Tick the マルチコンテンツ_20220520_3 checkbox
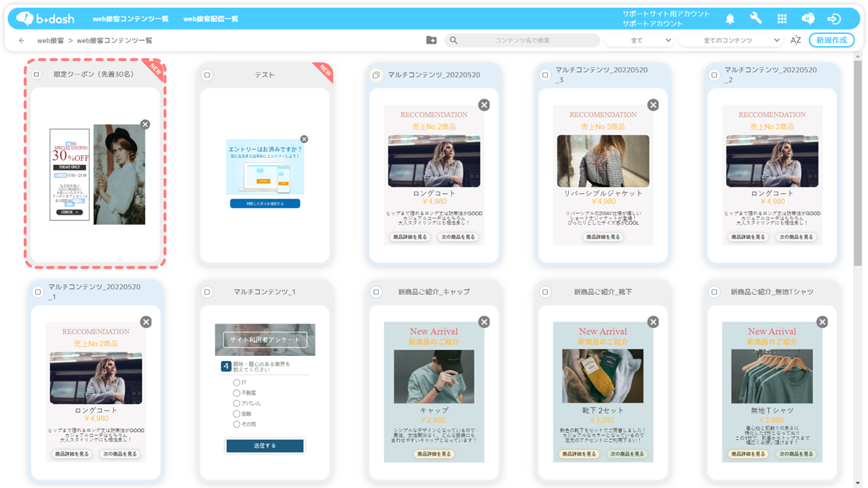This screenshot has width=868, height=488. click(x=545, y=75)
